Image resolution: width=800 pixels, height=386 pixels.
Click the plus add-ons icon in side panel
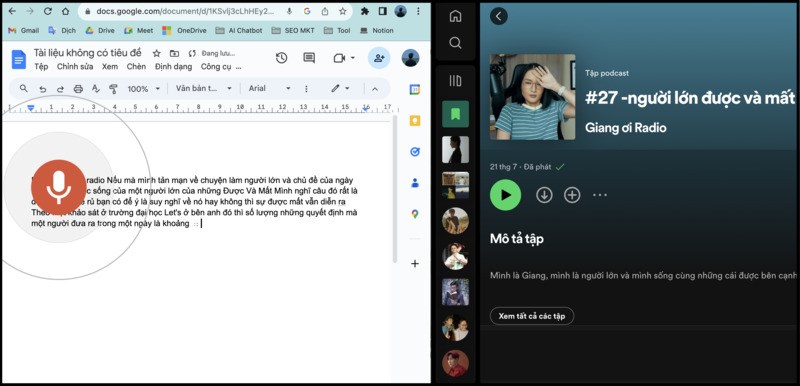[415, 264]
